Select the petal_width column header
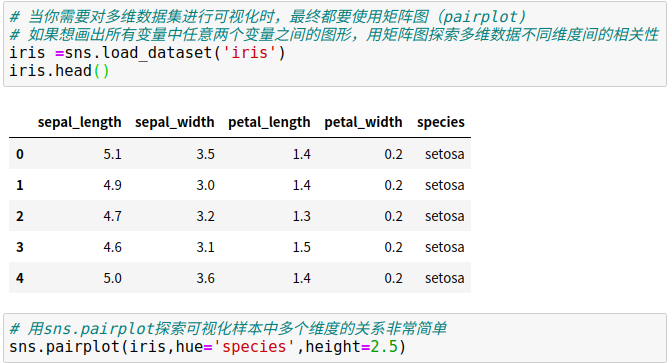Viewport: 672px width, 363px height. point(363,122)
